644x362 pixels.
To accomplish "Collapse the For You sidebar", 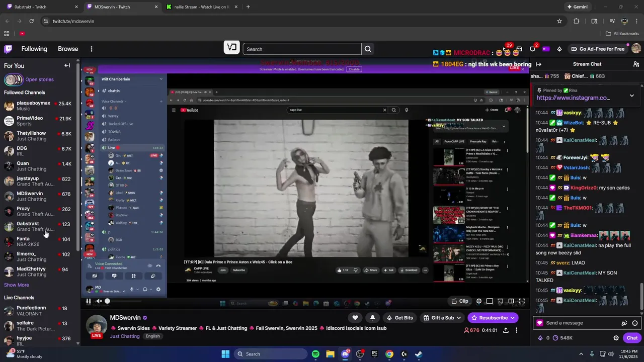I will 67,65.
